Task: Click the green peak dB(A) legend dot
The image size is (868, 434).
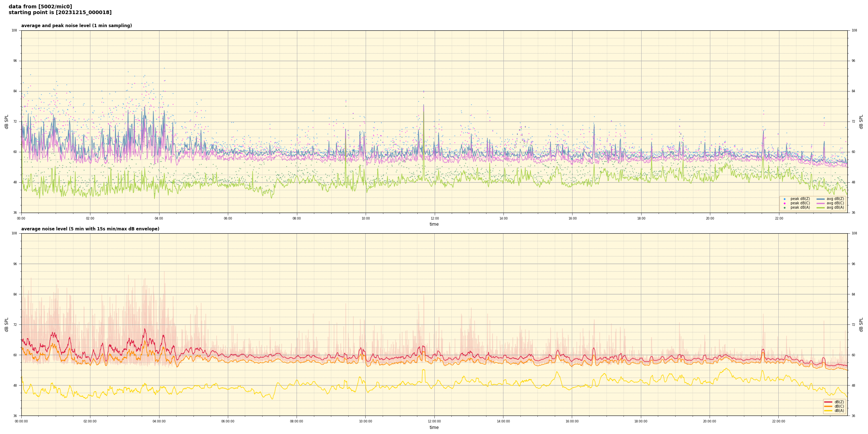Action: (784, 208)
